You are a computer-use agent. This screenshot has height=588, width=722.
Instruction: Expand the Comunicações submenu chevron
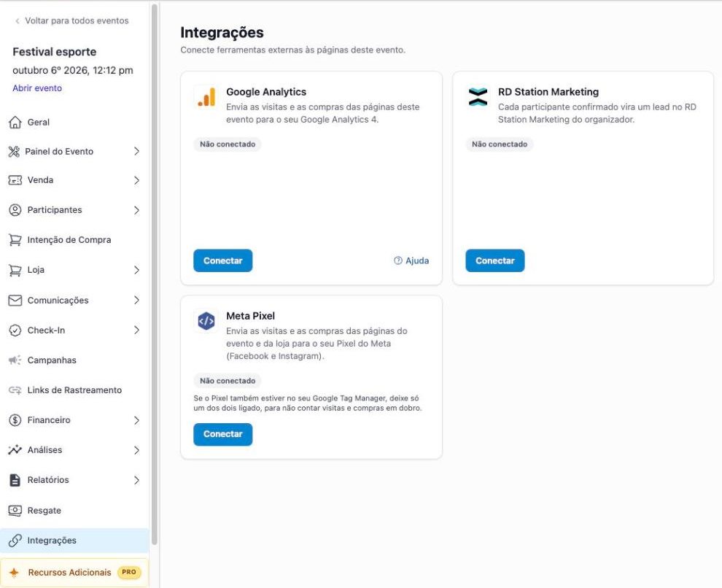pos(136,301)
